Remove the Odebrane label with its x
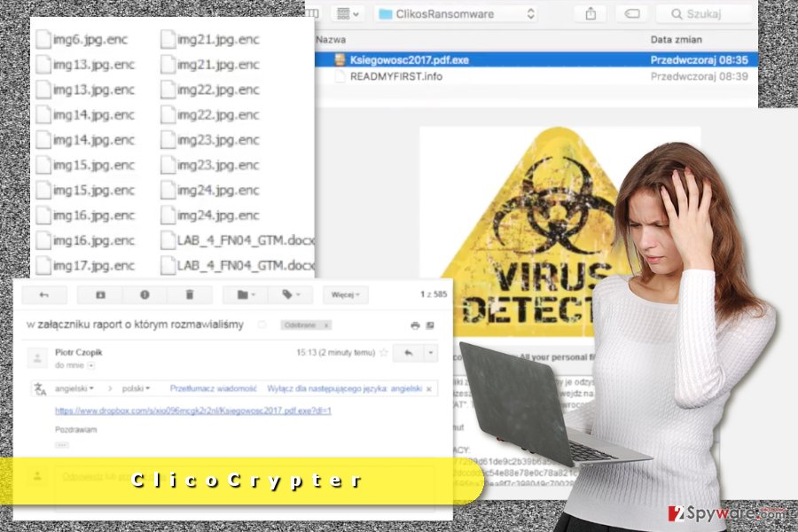The width and height of the screenshot is (798, 532). tap(326, 325)
